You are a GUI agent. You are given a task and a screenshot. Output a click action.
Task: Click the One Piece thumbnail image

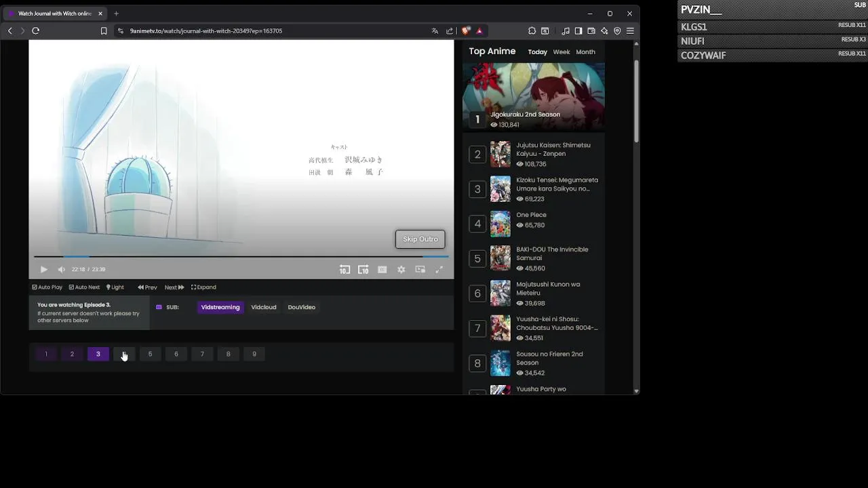point(500,224)
